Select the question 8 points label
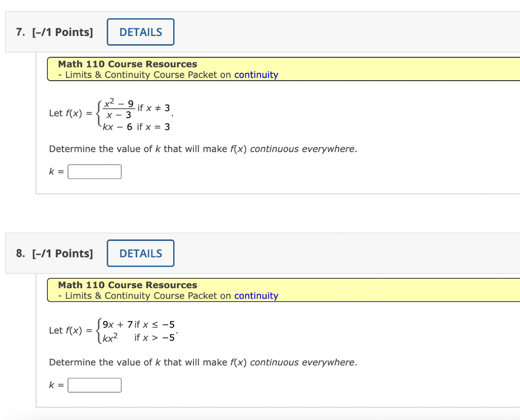The image size is (520, 420). click(x=63, y=253)
